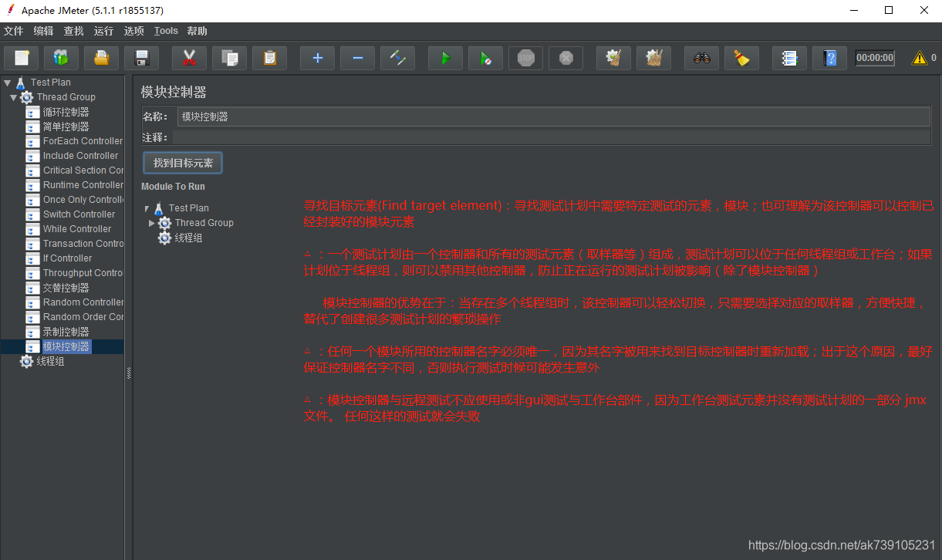This screenshot has height=560, width=942.
Task: Select If Controller in the tree
Action: 67,258
